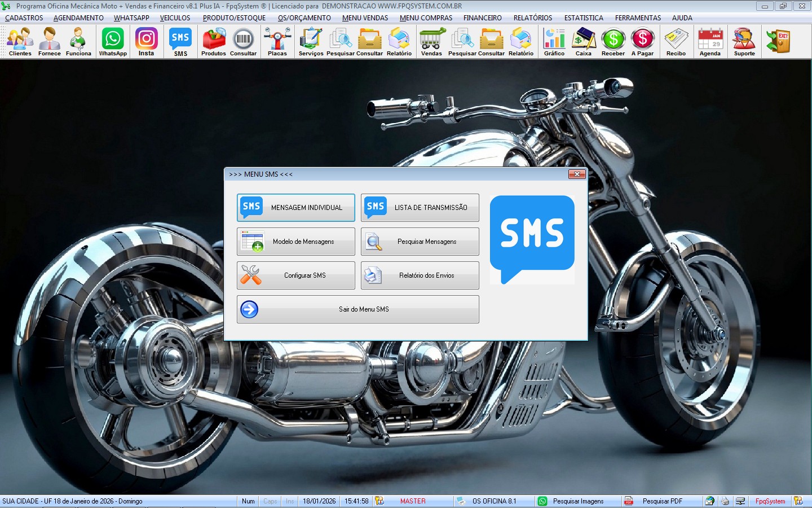Click Pesquisar PDF in status bar
Viewport: 812px width, 508px height.
662,501
